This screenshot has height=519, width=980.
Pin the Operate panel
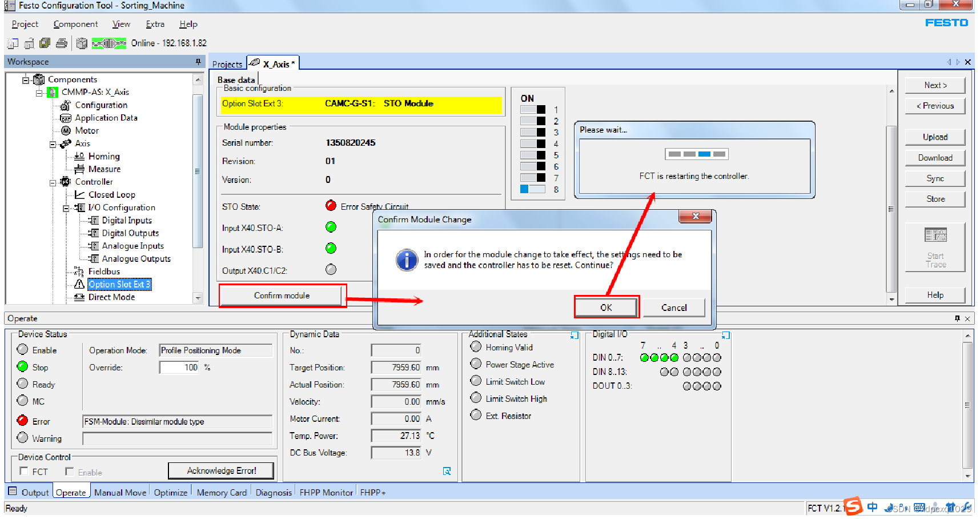(958, 318)
